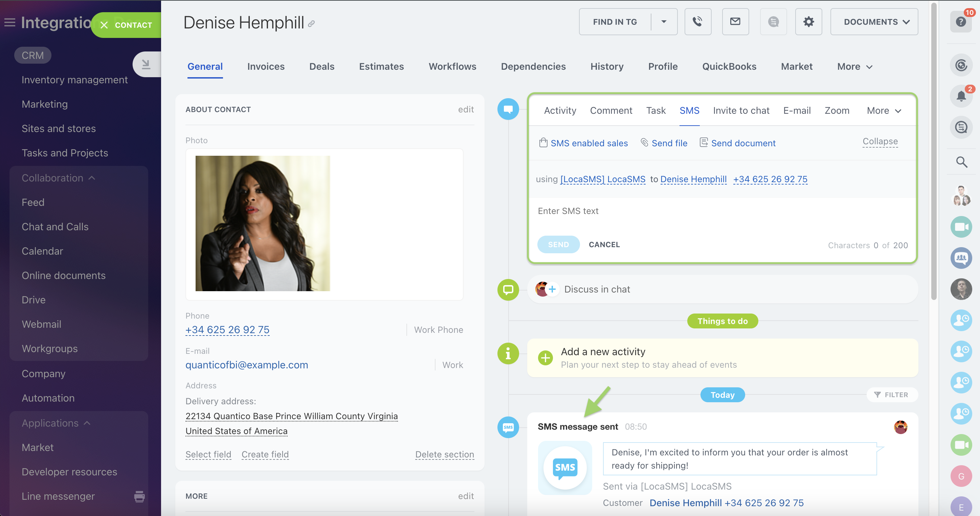Image resolution: width=980 pixels, height=516 pixels.
Task: Click the CANCEL button in SMS editor
Action: [x=604, y=245]
